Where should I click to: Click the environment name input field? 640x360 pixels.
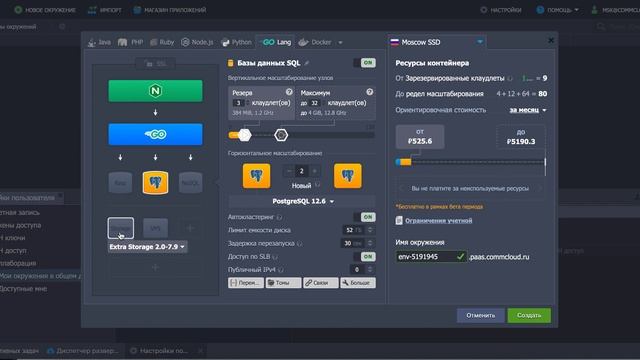(431, 257)
